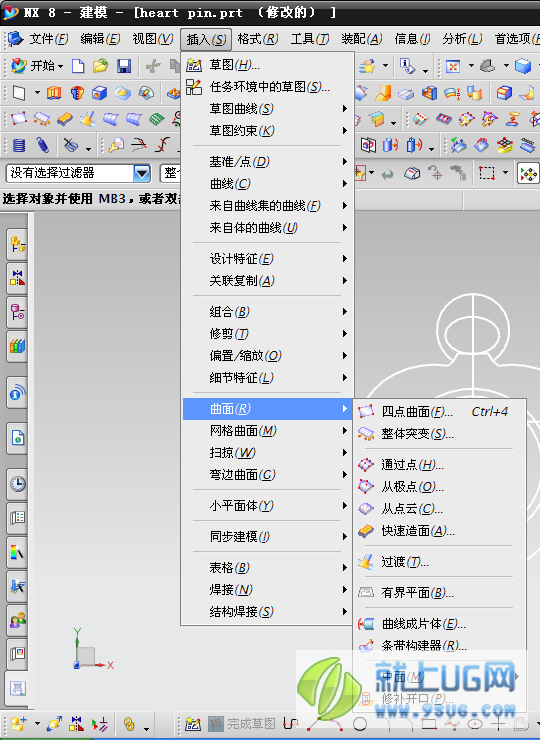Open the selection filter dropdown arrow
Screen dimensions: 540x740
click(142, 173)
